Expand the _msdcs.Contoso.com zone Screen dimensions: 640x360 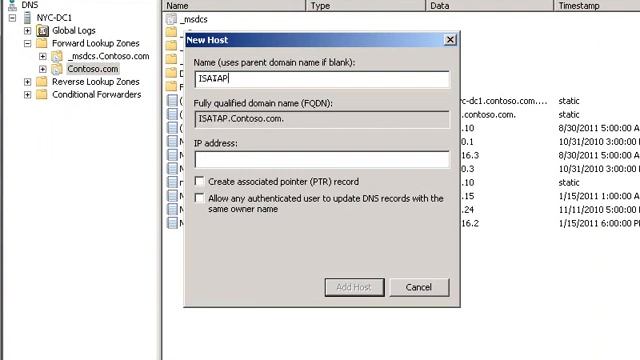click(x=43, y=56)
